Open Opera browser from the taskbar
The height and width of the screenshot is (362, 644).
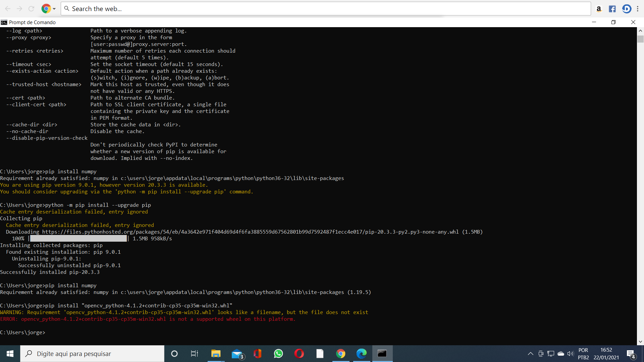(299, 354)
